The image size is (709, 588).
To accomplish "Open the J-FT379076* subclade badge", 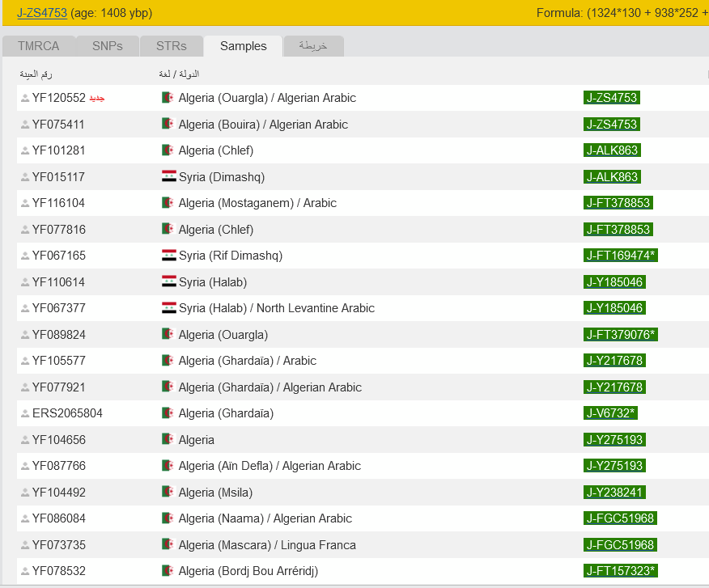I will click(x=620, y=335).
